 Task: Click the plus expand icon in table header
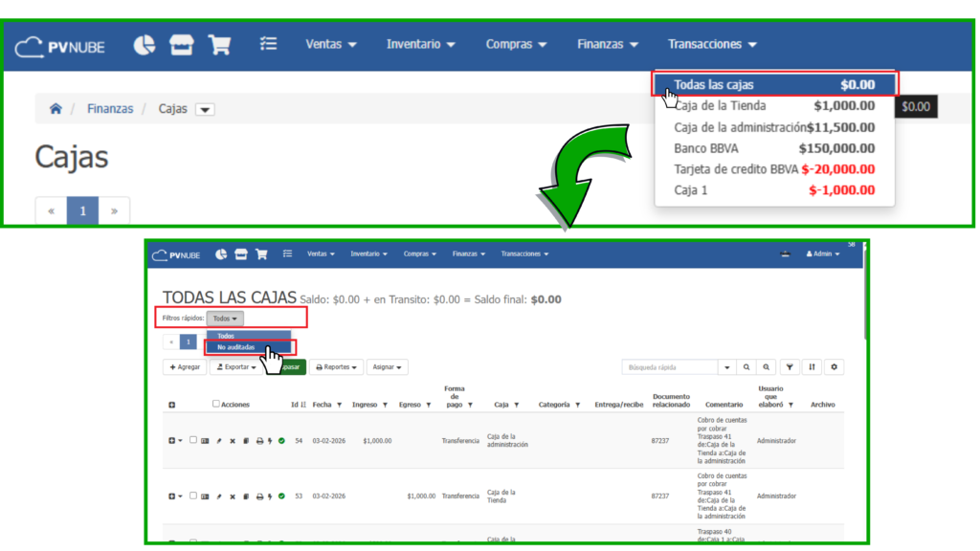pos(172,405)
